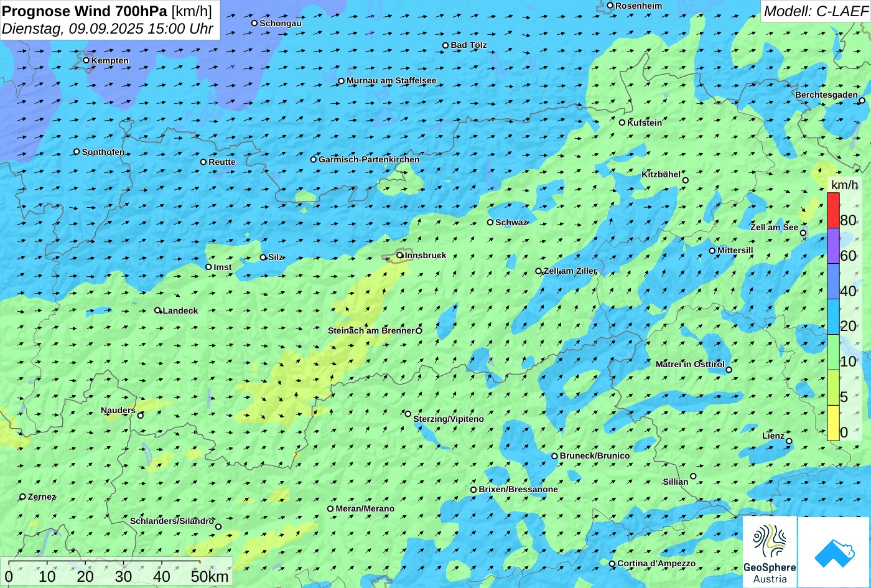Click the GeoSphere Austria logo

point(770,552)
